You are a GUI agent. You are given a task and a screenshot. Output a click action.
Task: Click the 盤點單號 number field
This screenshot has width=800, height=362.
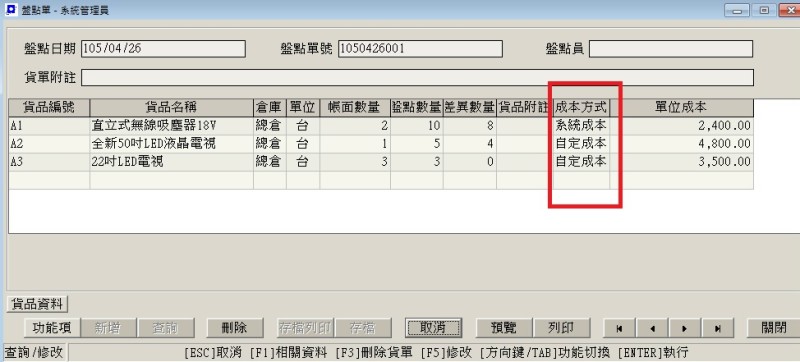(x=420, y=48)
